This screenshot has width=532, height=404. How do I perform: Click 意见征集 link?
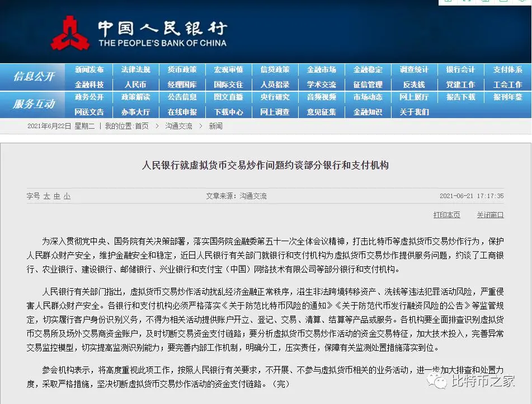321,112
